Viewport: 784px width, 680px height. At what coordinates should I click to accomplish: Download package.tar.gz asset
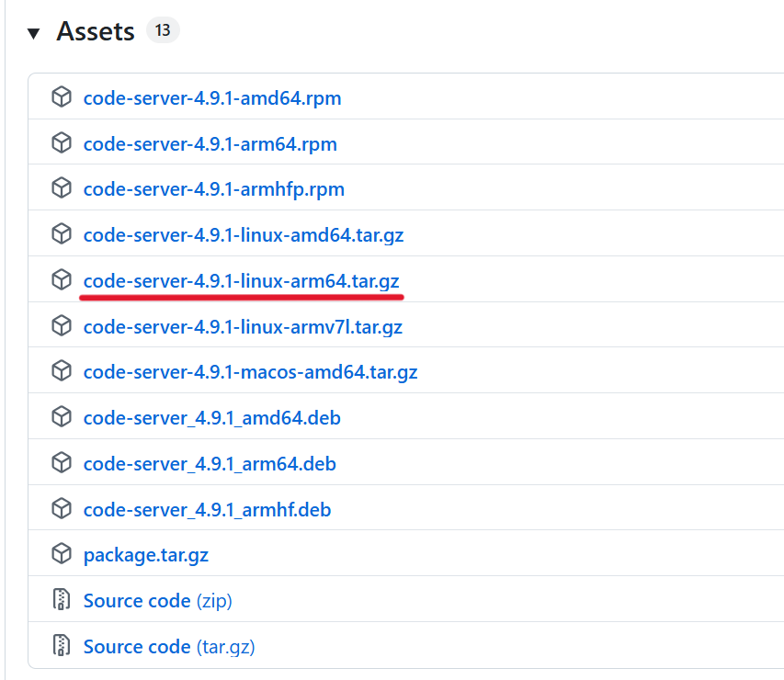tap(146, 555)
